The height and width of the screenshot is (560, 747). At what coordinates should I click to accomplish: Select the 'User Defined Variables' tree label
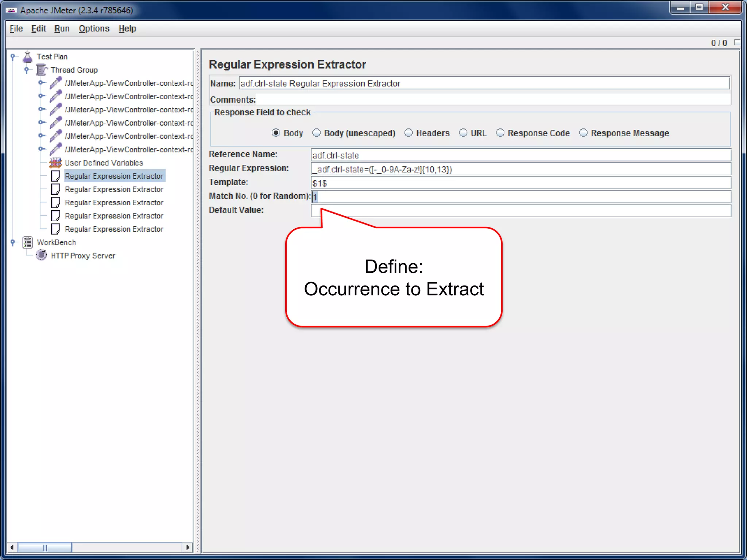point(104,163)
